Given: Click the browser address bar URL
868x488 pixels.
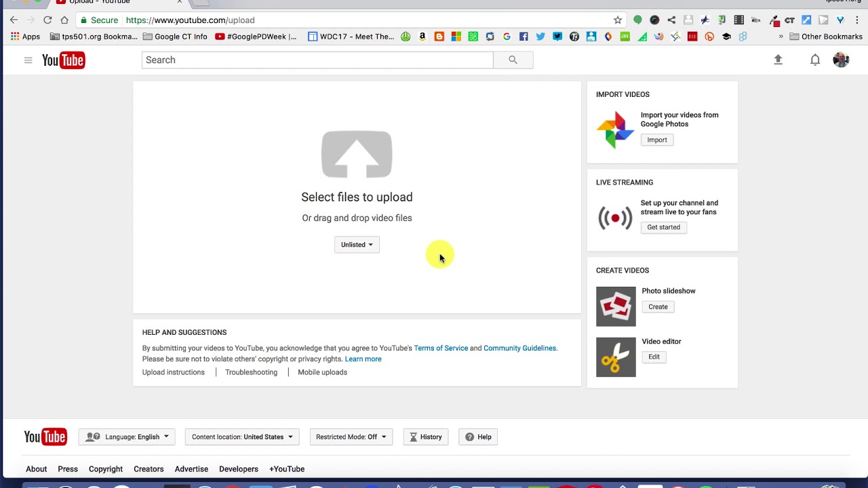Looking at the screenshot, I should click(190, 20).
